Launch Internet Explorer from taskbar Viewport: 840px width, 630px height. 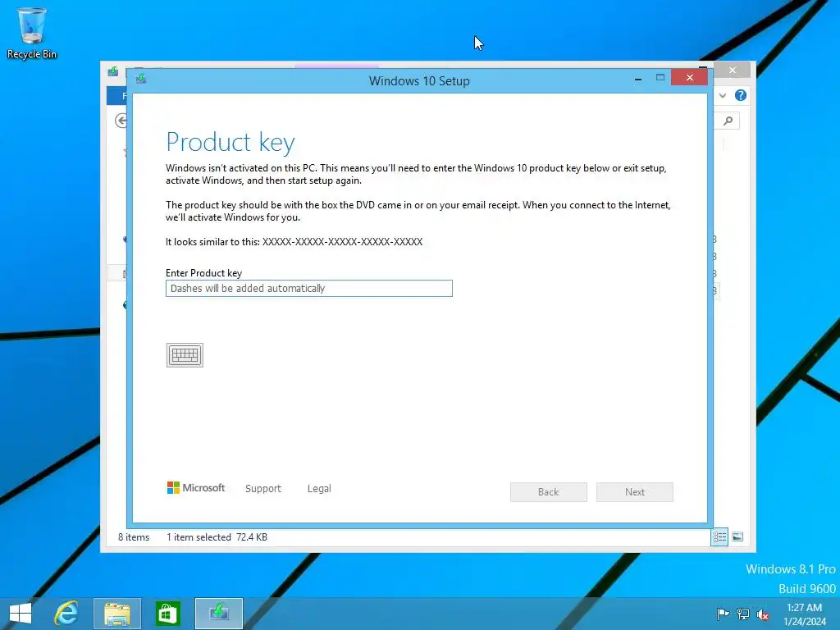(x=66, y=614)
